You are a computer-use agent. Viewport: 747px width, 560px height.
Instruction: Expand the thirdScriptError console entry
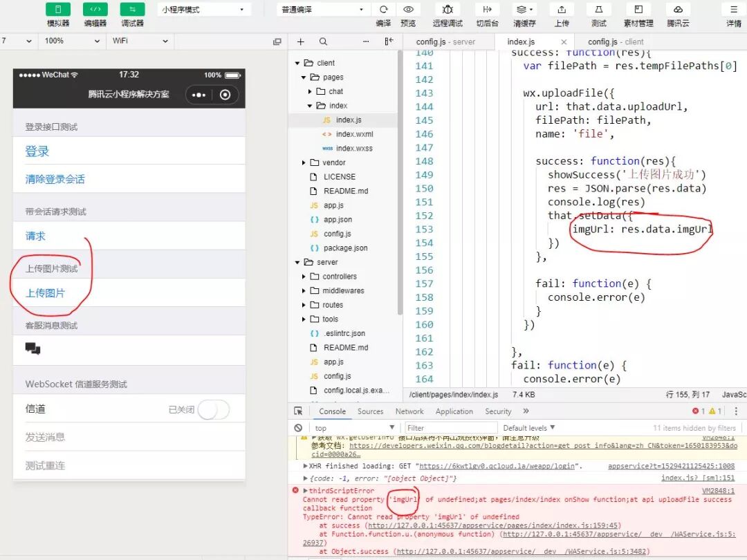(306, 490)
